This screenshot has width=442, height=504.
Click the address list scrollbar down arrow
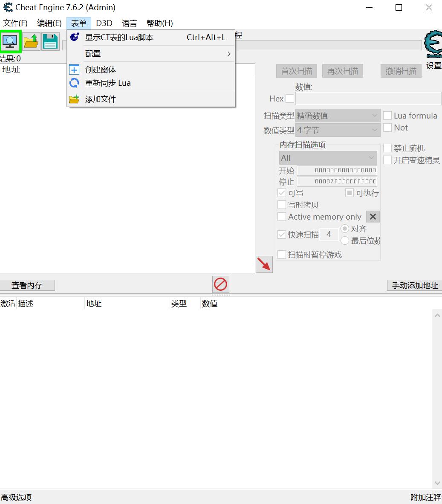437,483
